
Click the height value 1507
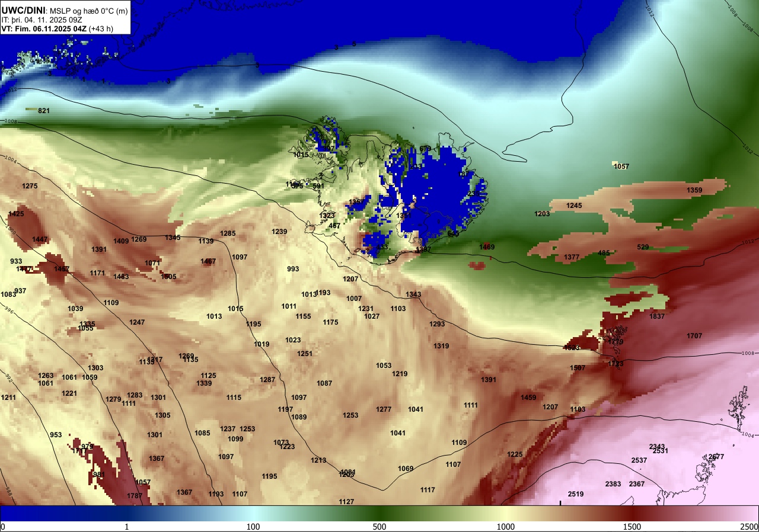click(578, 368)
